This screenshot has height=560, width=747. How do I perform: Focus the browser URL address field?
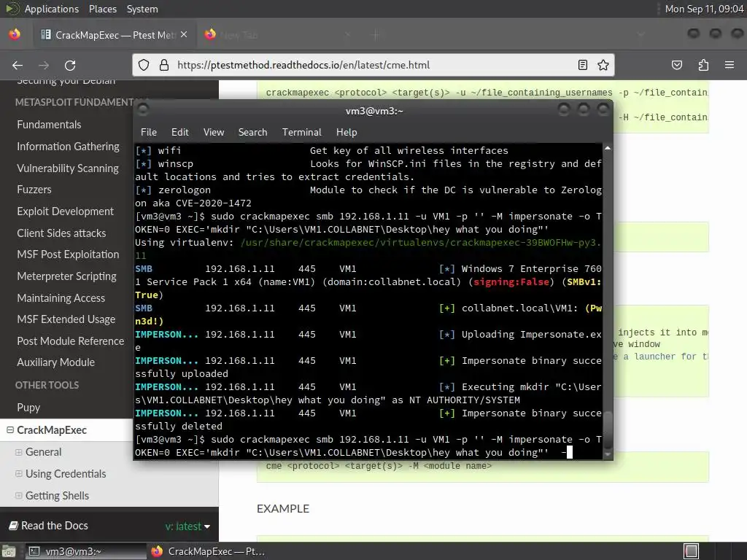pyautogui.click(x=373, y=65)
